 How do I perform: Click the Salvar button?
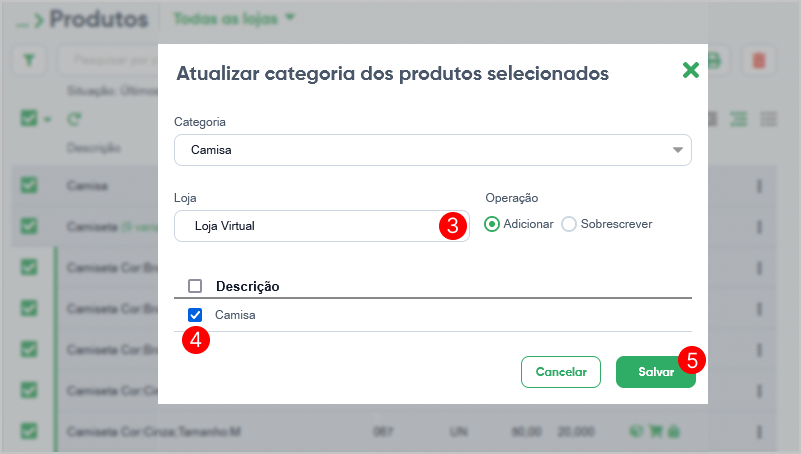(656, 372)
